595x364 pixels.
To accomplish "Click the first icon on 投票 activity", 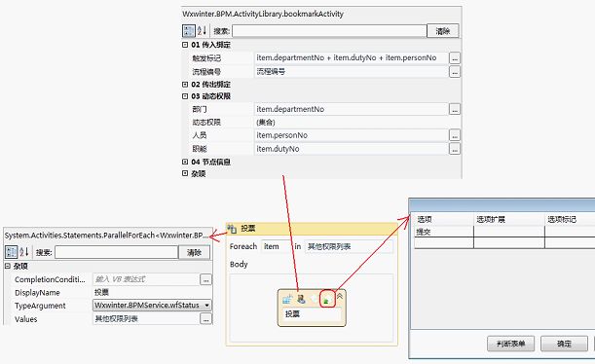I will click(288, 300).
